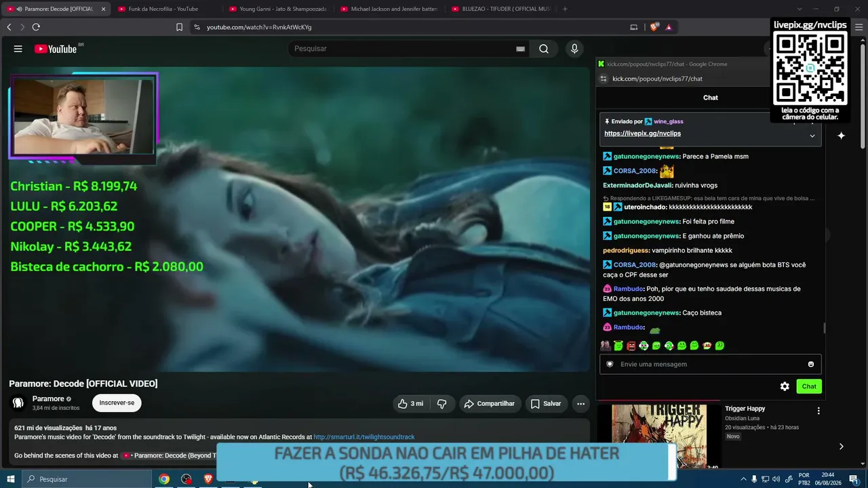The height and width of the screenshot is (488, 868).
Task: Open the browser cast media icon
Action: pyautogui.click(x=634, y=27)
